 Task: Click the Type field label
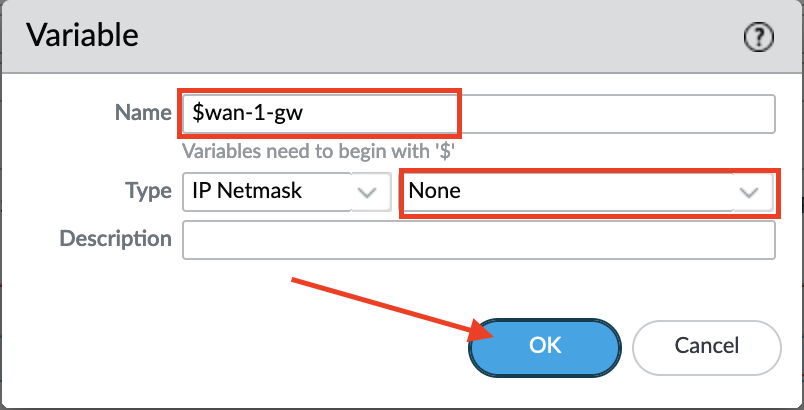click(x=148, y=191)
